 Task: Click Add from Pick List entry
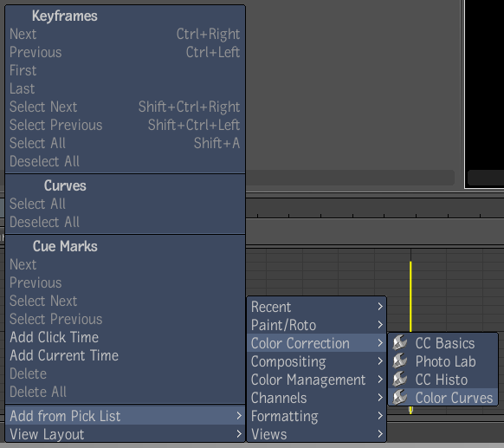[x=126, y=416]
